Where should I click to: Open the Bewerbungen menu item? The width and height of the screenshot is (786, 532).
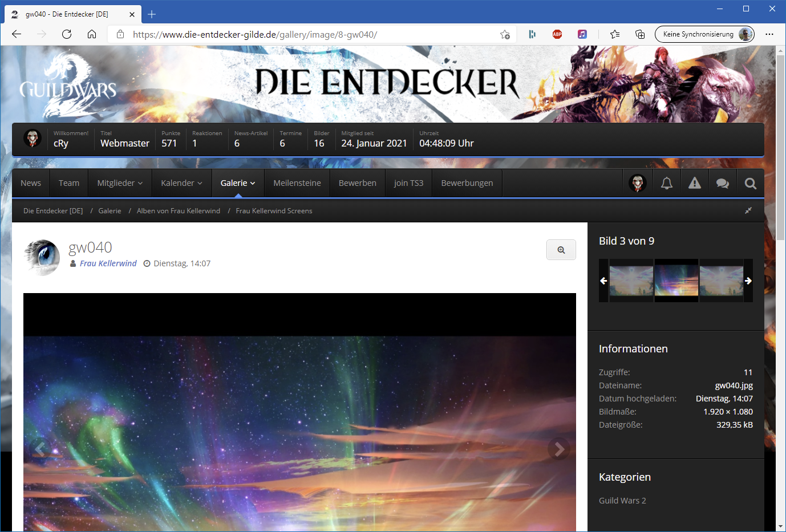click(467, 183)
